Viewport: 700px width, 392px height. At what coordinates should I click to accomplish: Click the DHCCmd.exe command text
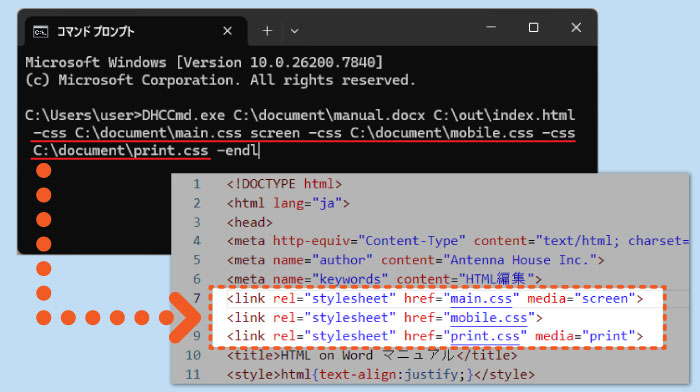[183, 115]
